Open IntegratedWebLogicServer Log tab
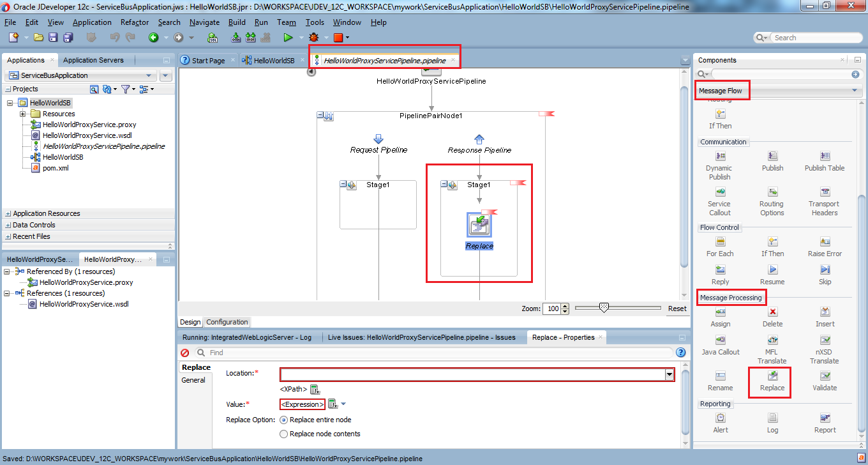The image size is (868, 465). tap(247, 337)
